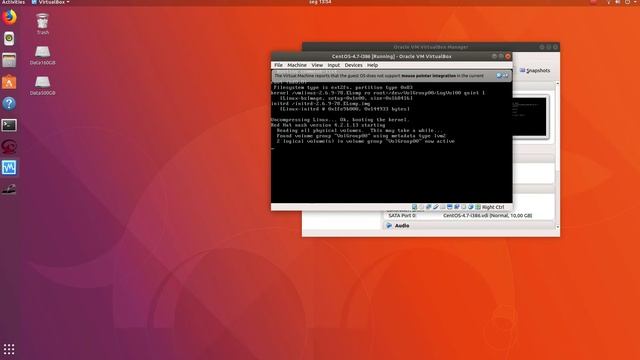
Task: Click the optical drive status bar icon
Action: click(x=422, y=207)
